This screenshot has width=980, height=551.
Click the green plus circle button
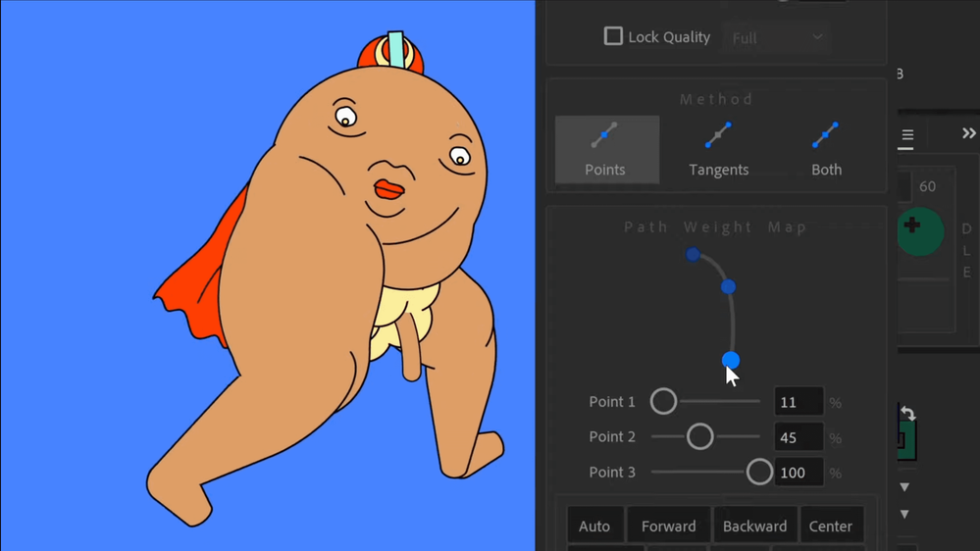coord(918,230)
